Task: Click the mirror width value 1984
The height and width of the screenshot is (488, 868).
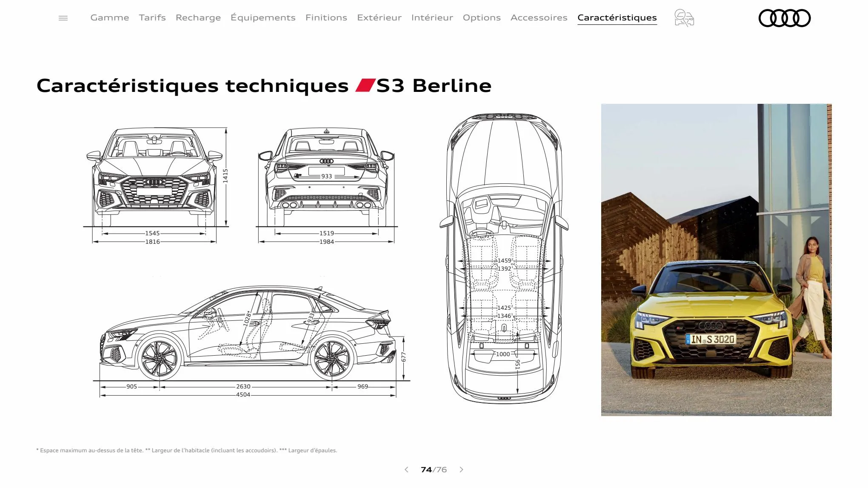Action: [327, 242]
